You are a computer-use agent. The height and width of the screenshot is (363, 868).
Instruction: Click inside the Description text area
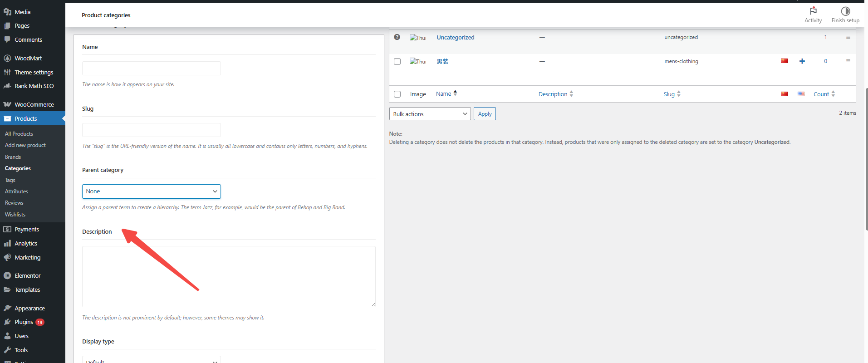pos(228,276)
